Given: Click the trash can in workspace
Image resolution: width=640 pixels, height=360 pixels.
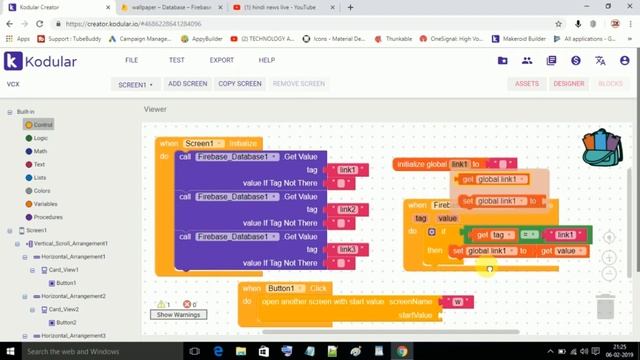Looking at the screenshot, I should pos(606,306).
